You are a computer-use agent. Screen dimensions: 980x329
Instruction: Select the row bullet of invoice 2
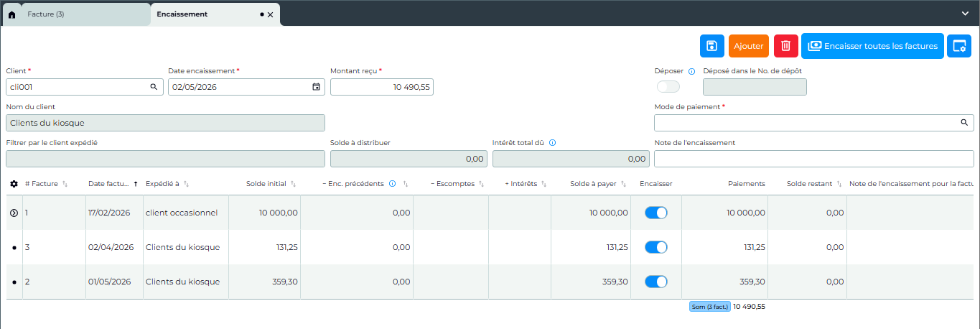[14, 282]
